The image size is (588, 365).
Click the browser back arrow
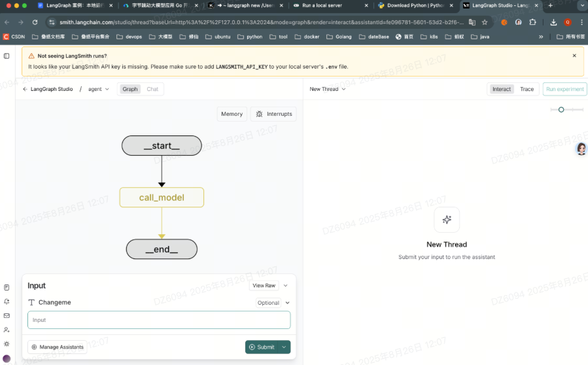7,22
